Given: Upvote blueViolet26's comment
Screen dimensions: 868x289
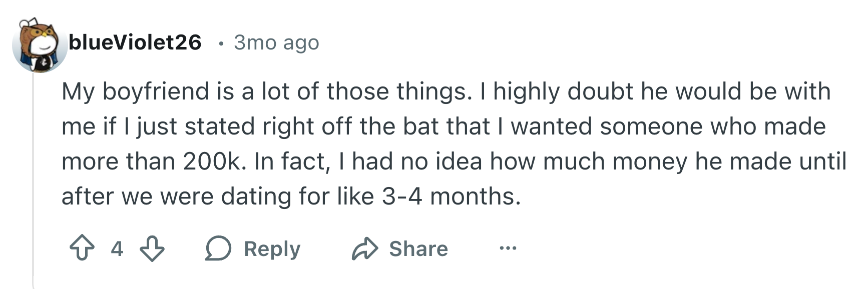Looking at the screenshot, I should (82, 248).
